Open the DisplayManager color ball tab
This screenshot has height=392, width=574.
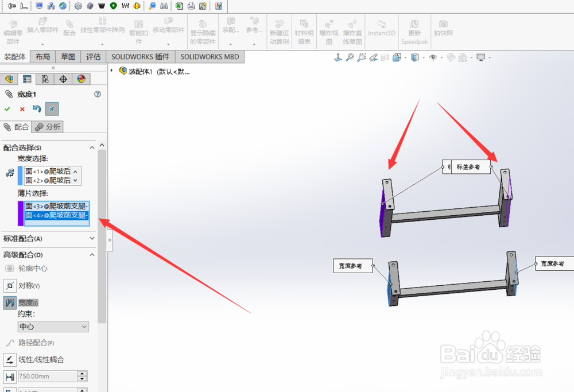click(x=82, y=79)
